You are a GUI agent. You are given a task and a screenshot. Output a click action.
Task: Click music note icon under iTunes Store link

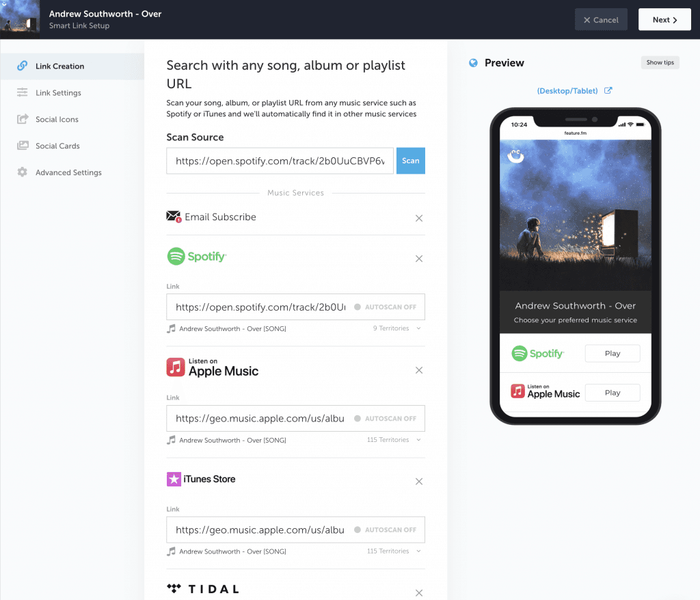click(x=171, y=551)
